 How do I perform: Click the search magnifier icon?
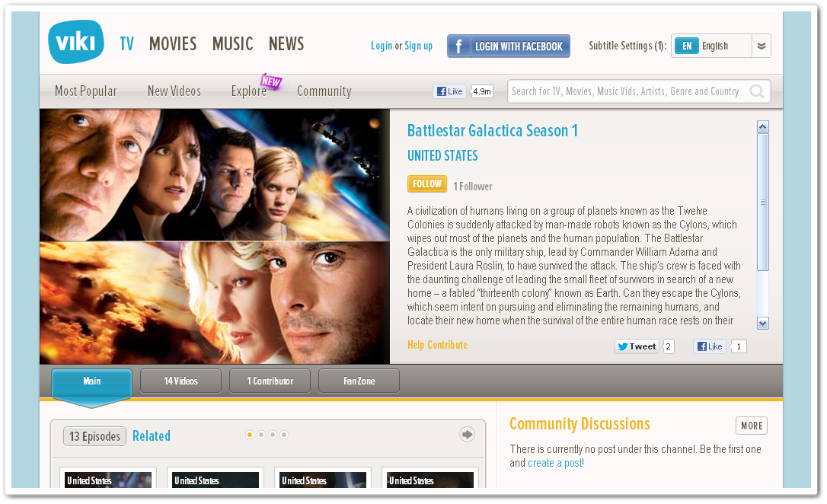point(757,91)
